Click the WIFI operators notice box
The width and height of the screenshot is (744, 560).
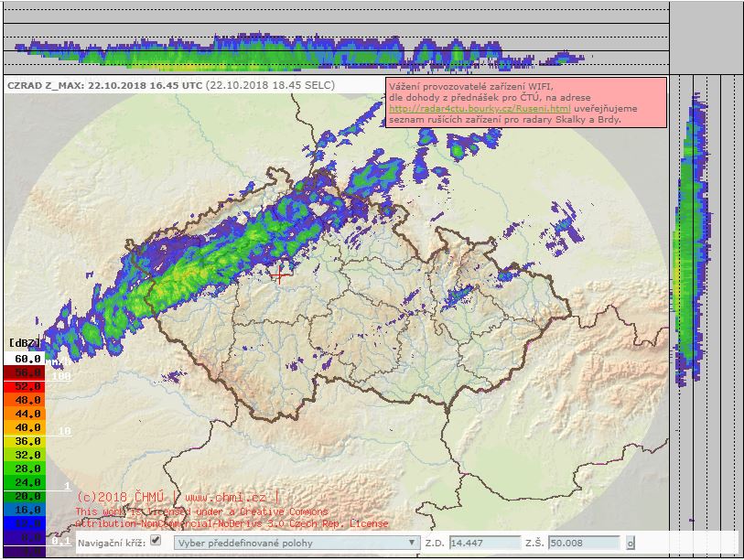[525, 102]
